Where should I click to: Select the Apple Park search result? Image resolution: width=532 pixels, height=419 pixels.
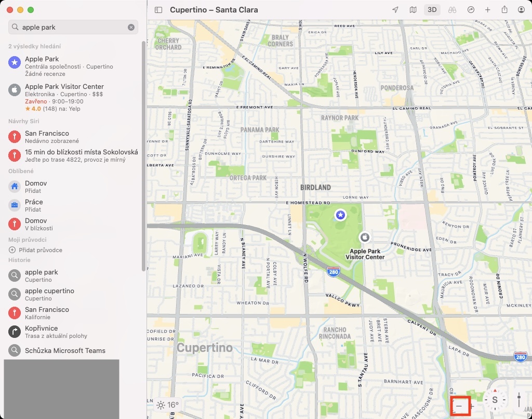(73, 66)
